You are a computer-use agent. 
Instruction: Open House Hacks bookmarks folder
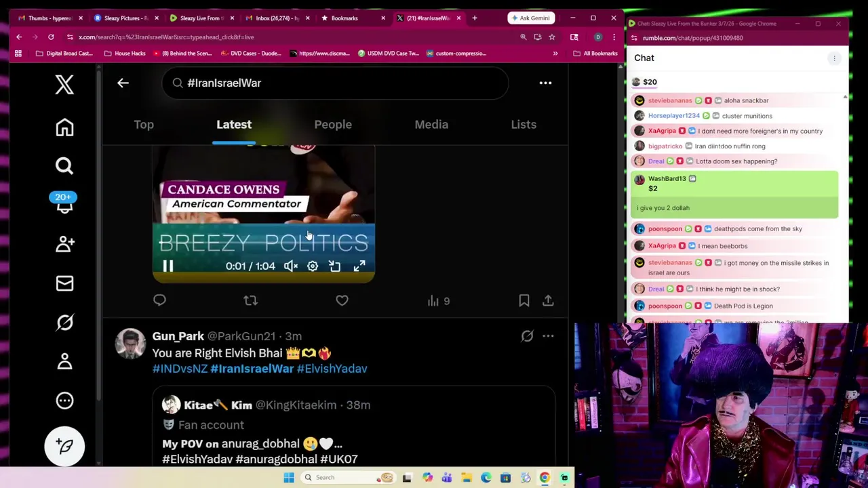coord(125,54)
